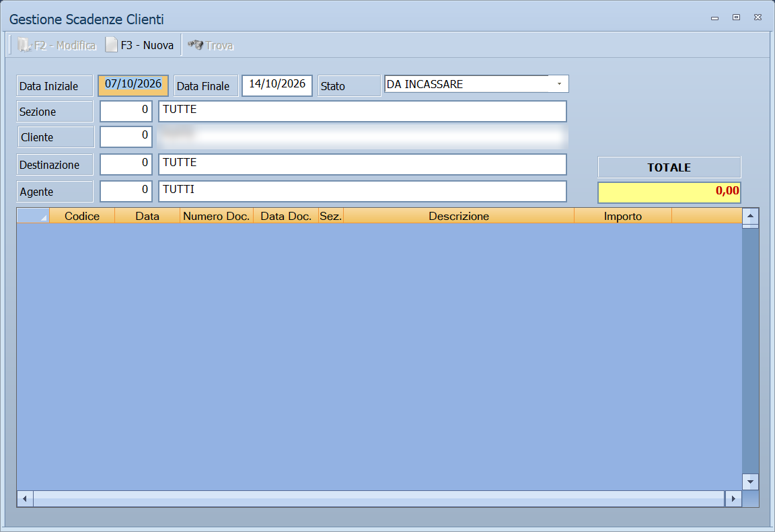Screen dimensions: 775x532
Task: Click the Cliente label button
Action: coord(56,137)
